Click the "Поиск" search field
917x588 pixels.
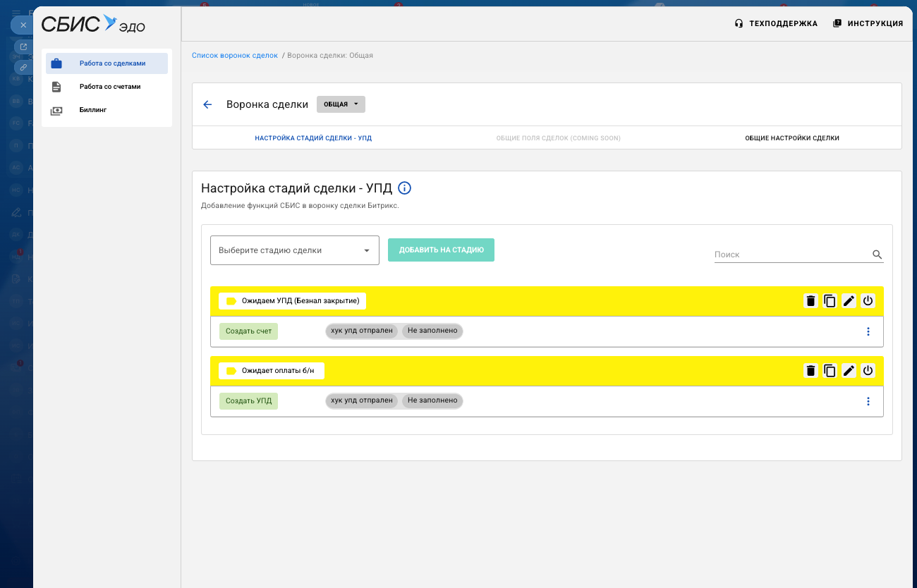pos(790,255)
